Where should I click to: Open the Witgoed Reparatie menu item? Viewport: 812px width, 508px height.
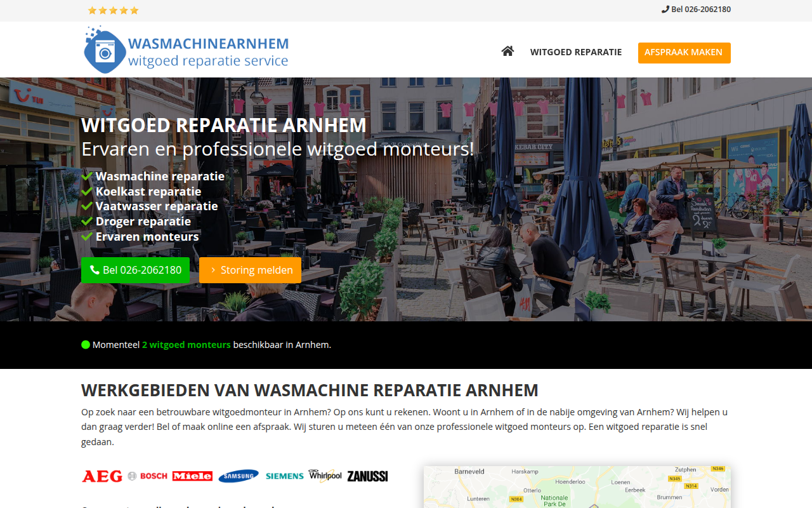(x=576, y=52)
